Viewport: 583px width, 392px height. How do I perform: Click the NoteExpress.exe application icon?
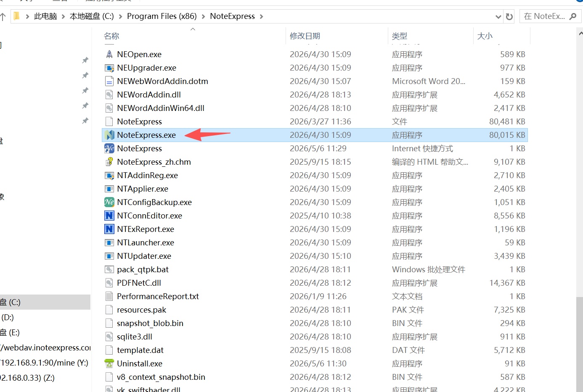coord(109,135)
